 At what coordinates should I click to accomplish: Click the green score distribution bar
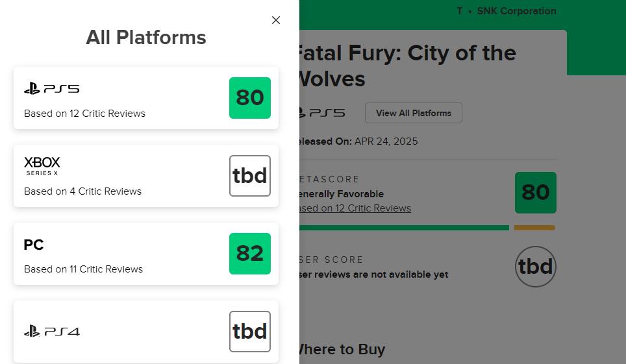tap(404, 228)
